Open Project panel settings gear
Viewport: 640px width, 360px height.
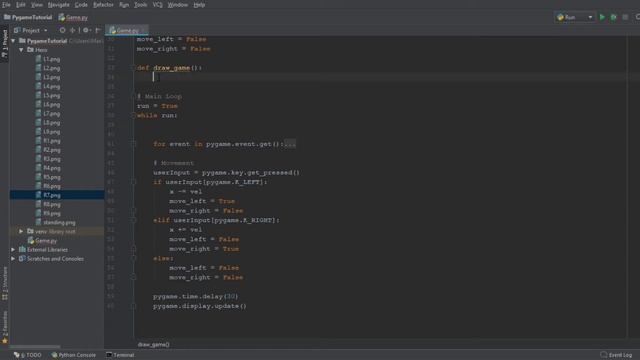tap(86, 30)
